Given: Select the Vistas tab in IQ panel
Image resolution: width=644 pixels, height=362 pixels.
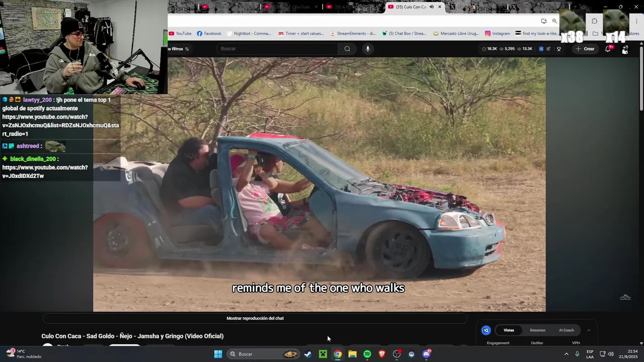Looking at the screenshot, I should (x=509, y=330).
